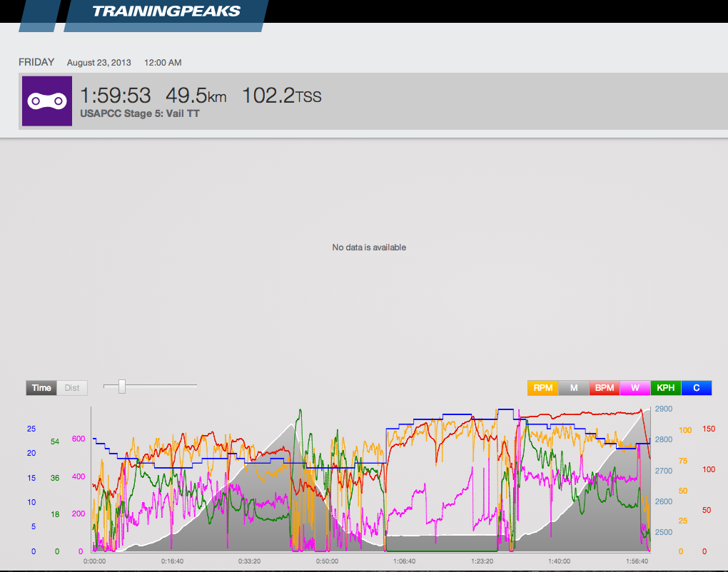This screenshot has width=728, height=572.
Task: Click the duration value 1:59:53
Action: [115, 96]
